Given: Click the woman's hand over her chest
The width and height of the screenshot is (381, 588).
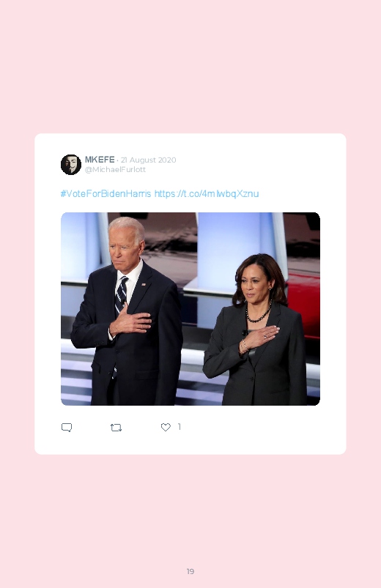Looking at the screenshot, I should 259,338.
